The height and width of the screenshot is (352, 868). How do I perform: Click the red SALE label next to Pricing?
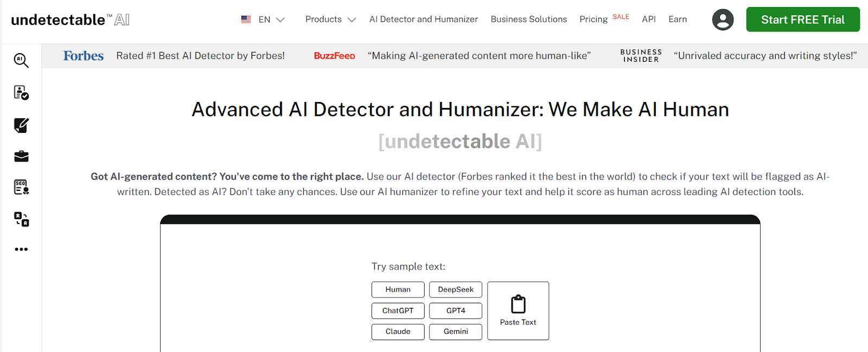(x=621, y=17)
